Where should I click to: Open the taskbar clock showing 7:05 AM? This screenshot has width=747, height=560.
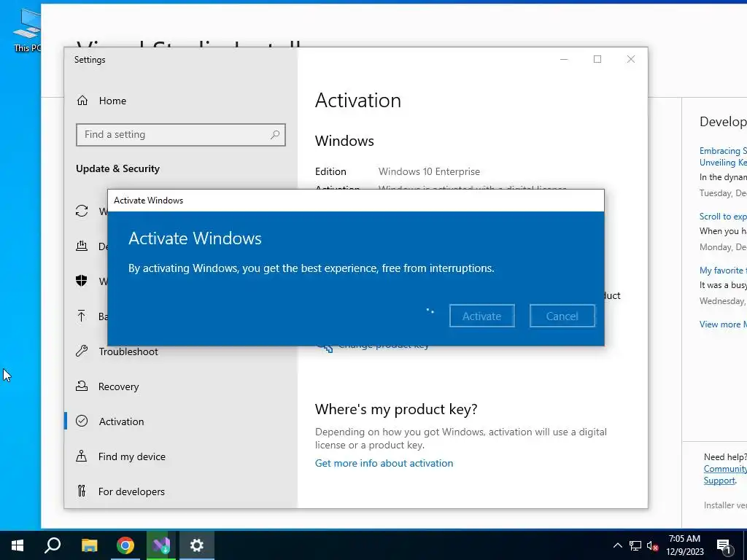coord(685,545)
